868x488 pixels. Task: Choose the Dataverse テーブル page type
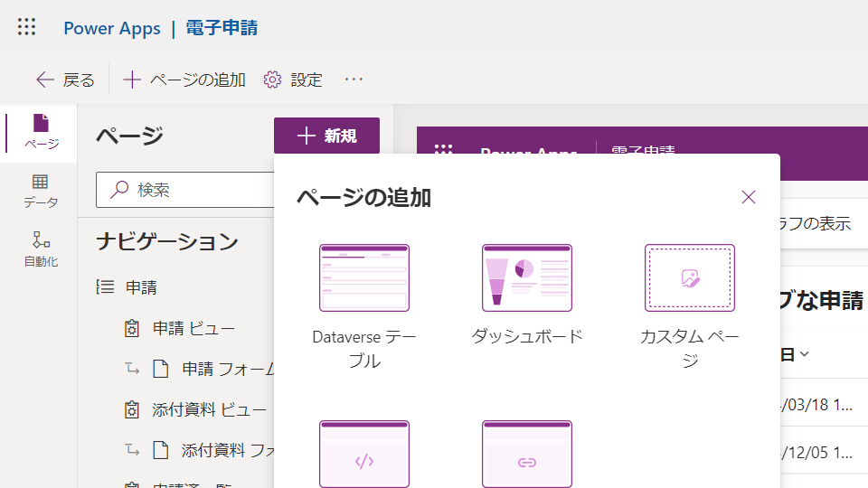pos(364,306)
